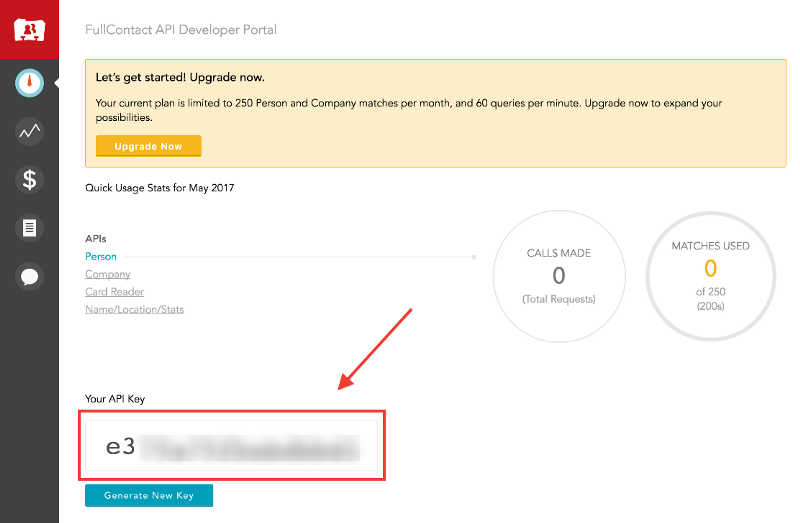This screenshot has height=523, width=800.
Task: Click the "Your API Key" label
Action: (118, 399)
